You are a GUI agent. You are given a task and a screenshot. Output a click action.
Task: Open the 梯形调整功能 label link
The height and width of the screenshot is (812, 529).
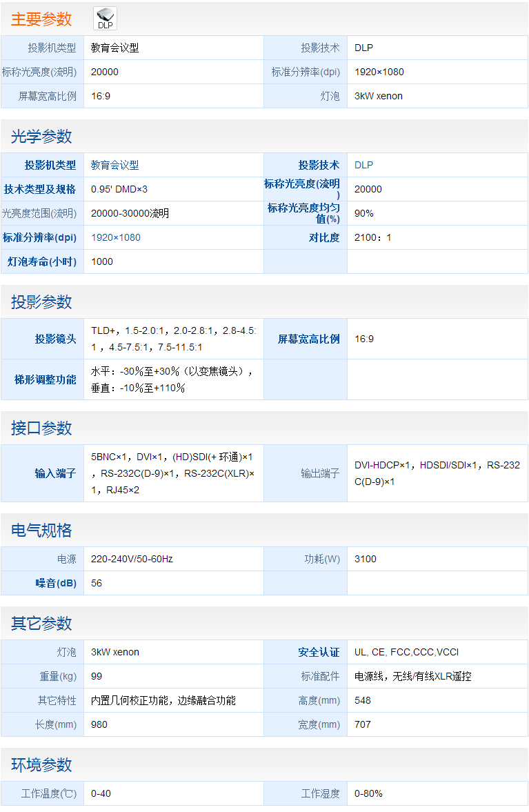46,379
